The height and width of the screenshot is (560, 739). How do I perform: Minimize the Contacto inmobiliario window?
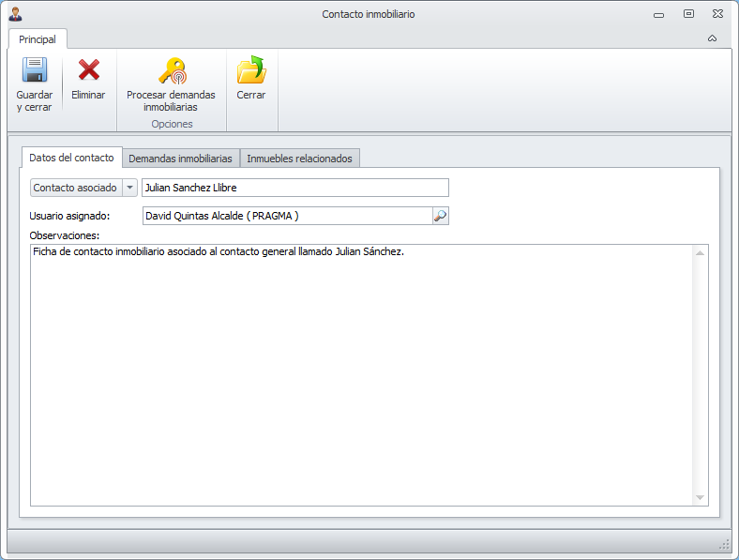click(659, 15)
